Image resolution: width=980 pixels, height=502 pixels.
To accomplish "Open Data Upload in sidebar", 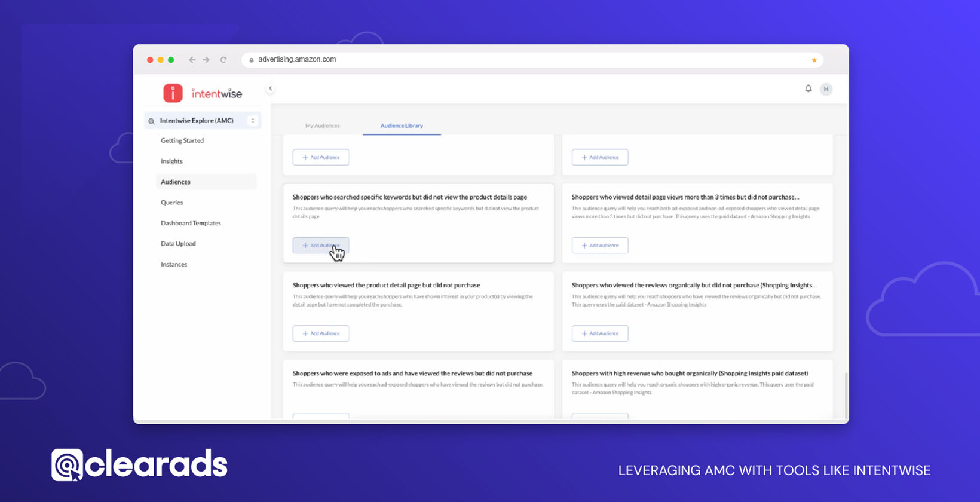I will [178, 244].
